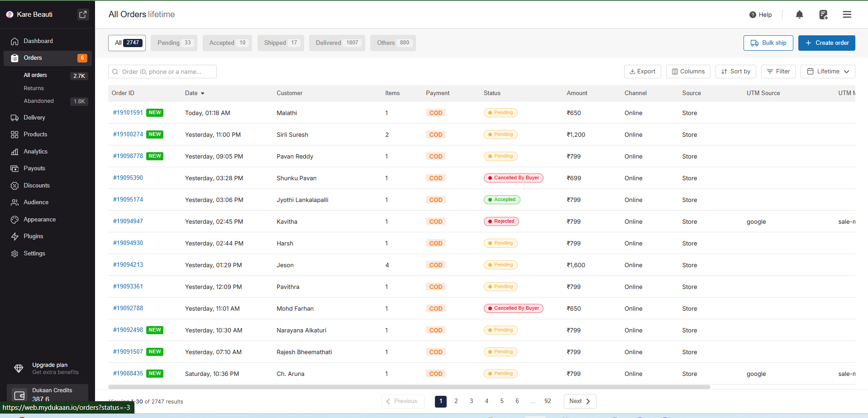Expand the Lifetime date range dropdown
868x418 pixels.
click(827, 72)
